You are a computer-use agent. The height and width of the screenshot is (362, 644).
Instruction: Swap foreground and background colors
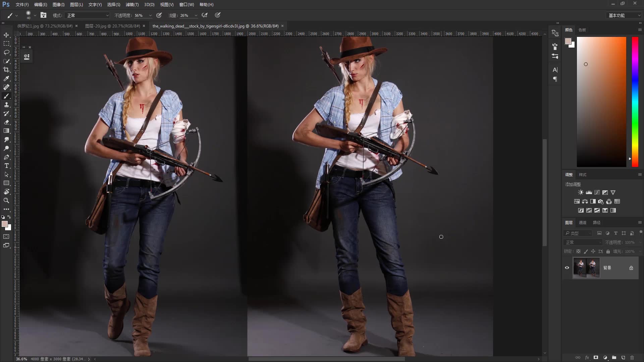9,217
